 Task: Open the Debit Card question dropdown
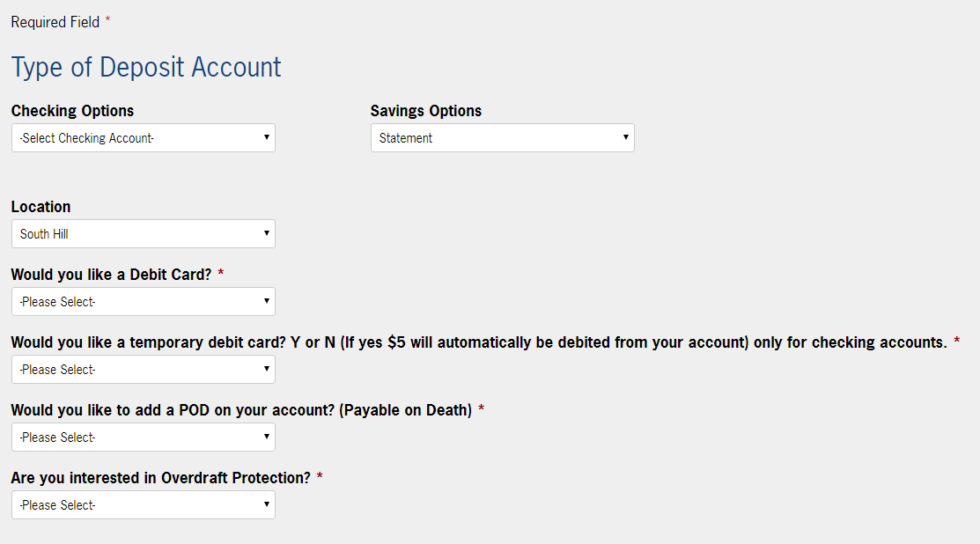[143, 302]
